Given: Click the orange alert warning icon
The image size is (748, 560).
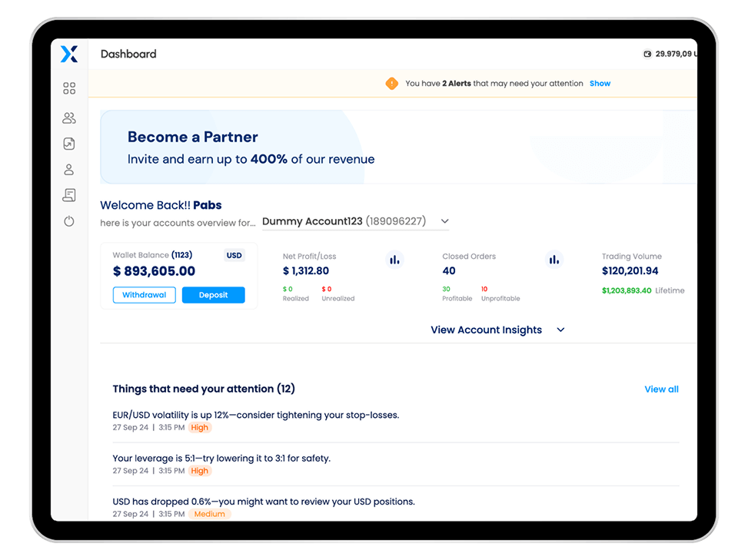Looking at the screenshot, I should pyautogui.click(x=391, y=83).
